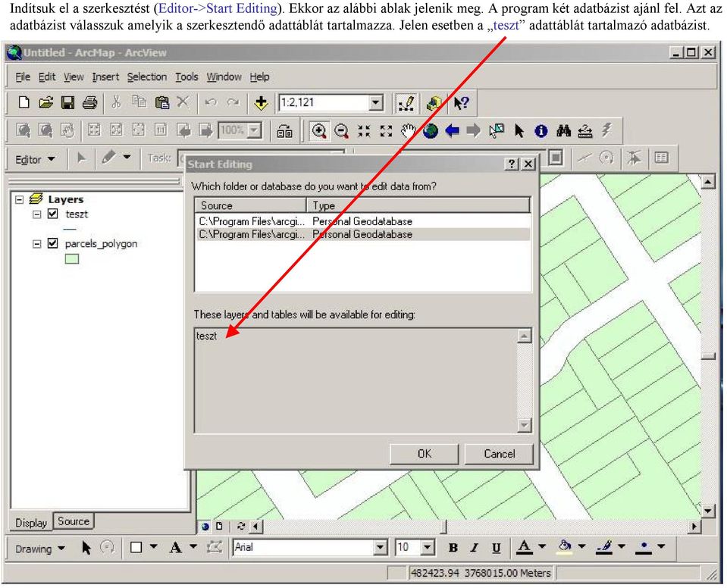Expand the rectangle shape tool dropdown
The height and width of the screenshot is (588, 727).
pyautogui.click(x=153, y=547)
